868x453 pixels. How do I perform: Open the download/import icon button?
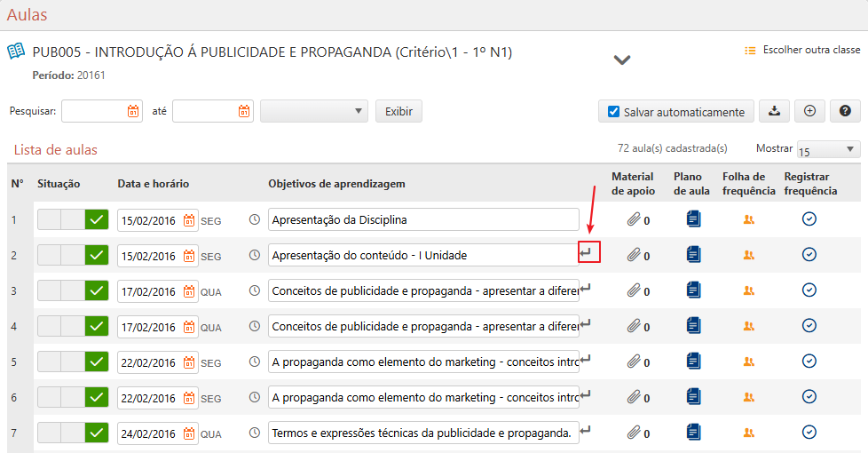pos(775,111)
